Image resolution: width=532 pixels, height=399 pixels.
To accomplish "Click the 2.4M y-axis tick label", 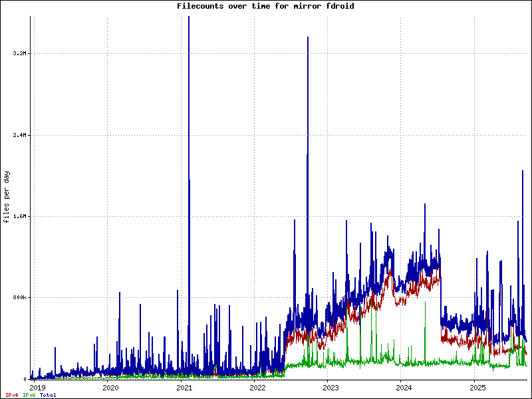I will tap(20, 135).
